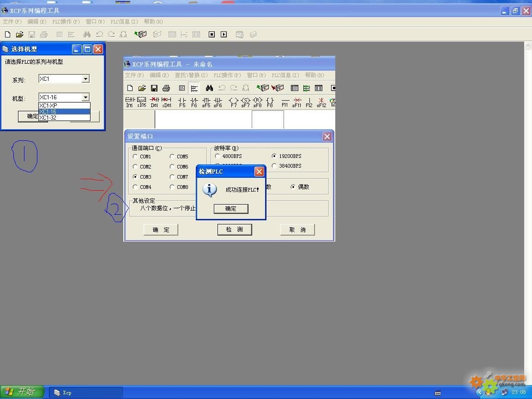Choose 4800BPS baud rate

(x=229, y=156)
